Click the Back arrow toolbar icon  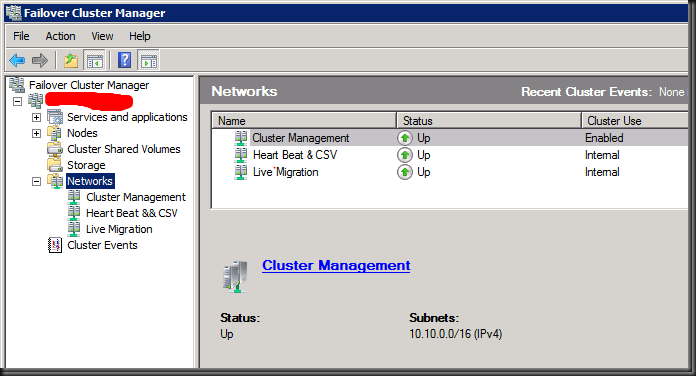17,60
